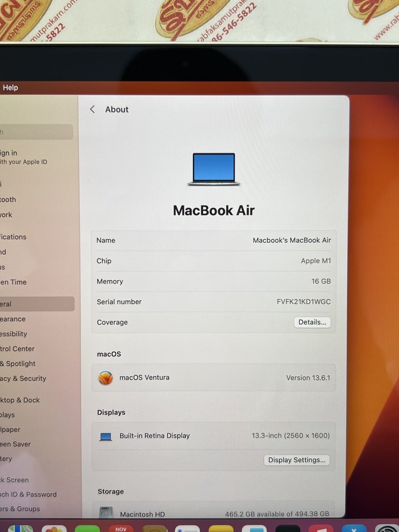This screenshot has width=399, height=532.
Task: Click the Macintosh HD label
Action: [142, 514]
